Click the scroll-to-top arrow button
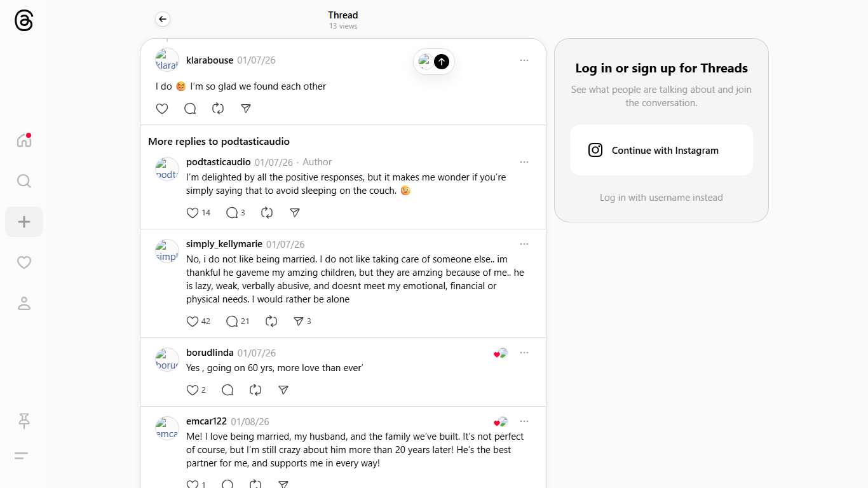 coord(442,62)
